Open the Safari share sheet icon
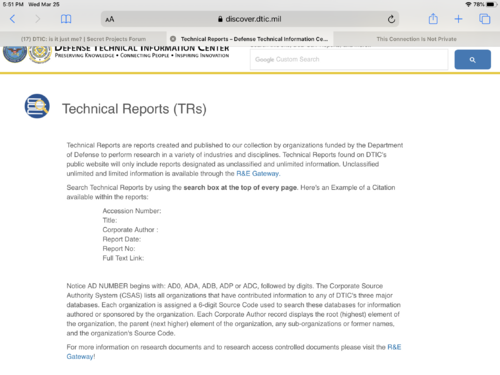The height and width of the screenshot is (375, 500). click(433, 19)
